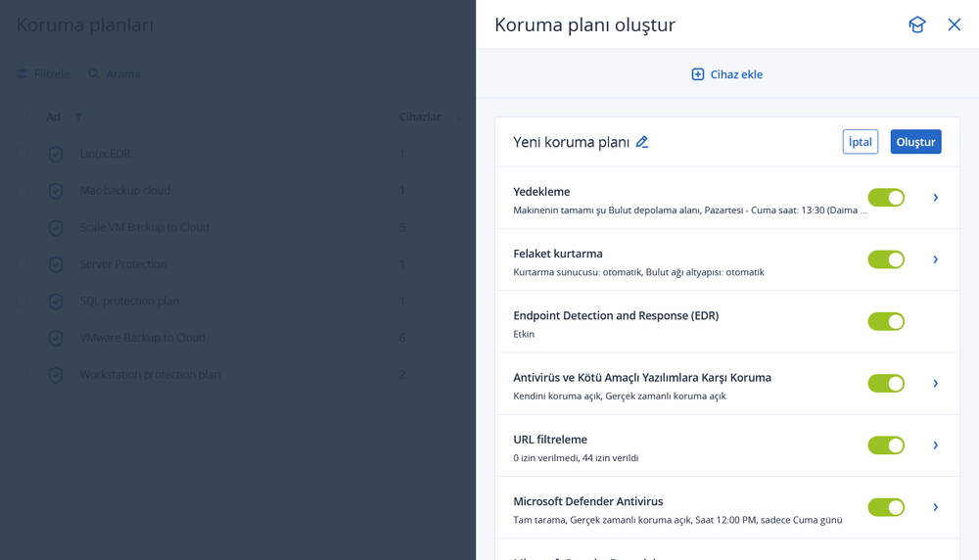Disable the URL filtreleme toggle
Image resolution: width=979 pixels, height=560 pixels.
tap(886, 444)
